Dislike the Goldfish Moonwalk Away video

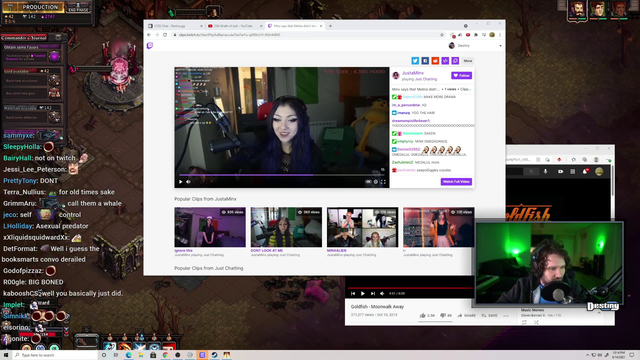(x=447, y=316)
